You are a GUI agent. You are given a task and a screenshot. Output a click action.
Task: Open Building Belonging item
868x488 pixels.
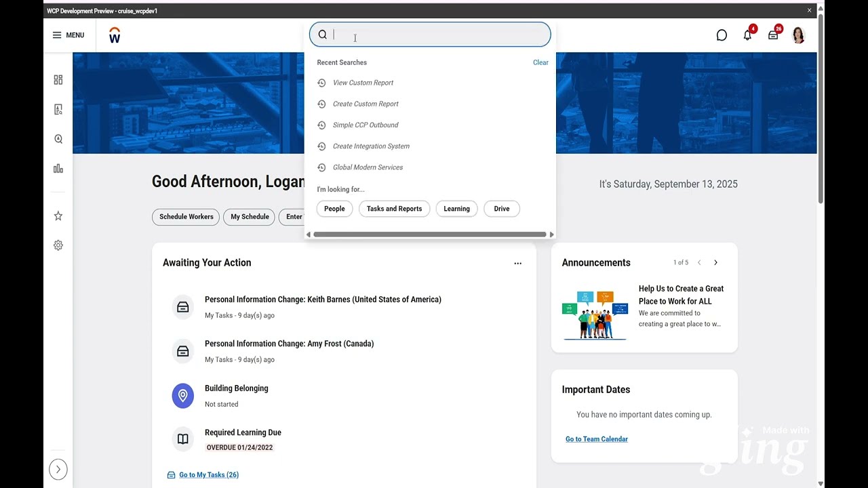237,388
